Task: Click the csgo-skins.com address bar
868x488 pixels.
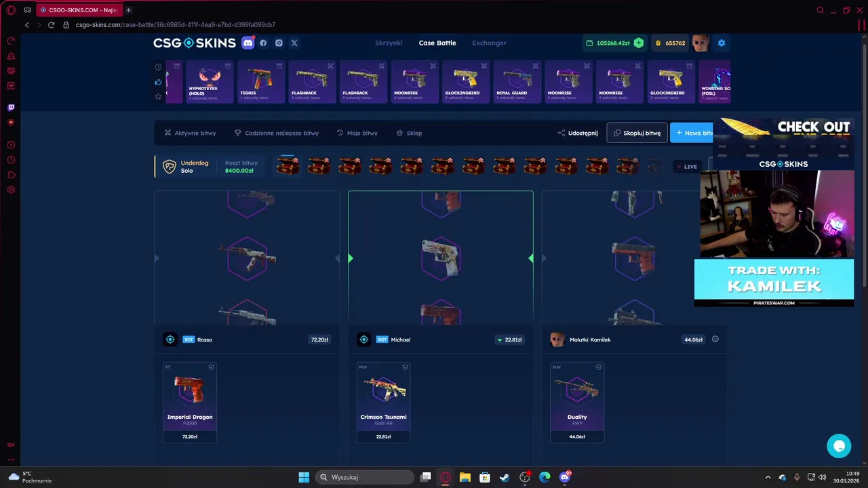Action: [176, 25]
